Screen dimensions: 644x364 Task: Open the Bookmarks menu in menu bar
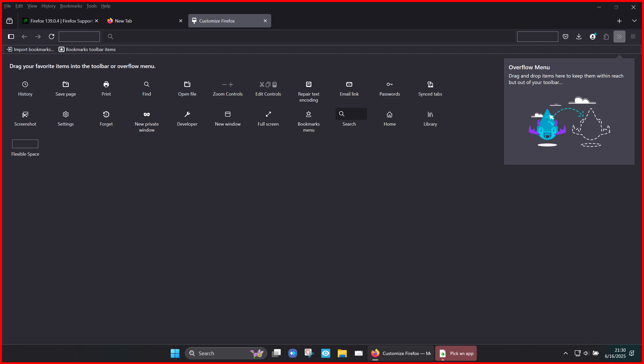tap(71, 6)
